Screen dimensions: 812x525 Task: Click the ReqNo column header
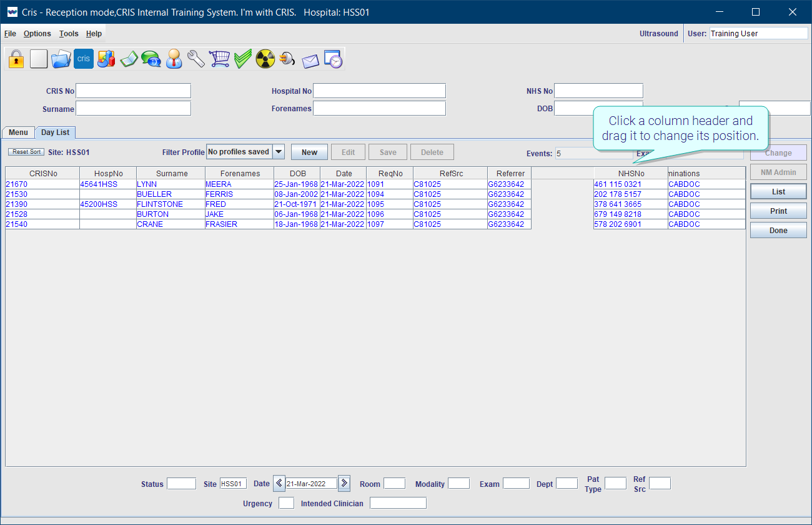pyautogui.click(x=389, y=174)
